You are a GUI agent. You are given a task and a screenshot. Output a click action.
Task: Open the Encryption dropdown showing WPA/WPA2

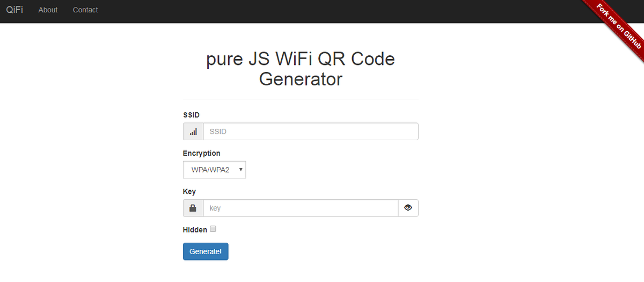[x=215, y=170]
